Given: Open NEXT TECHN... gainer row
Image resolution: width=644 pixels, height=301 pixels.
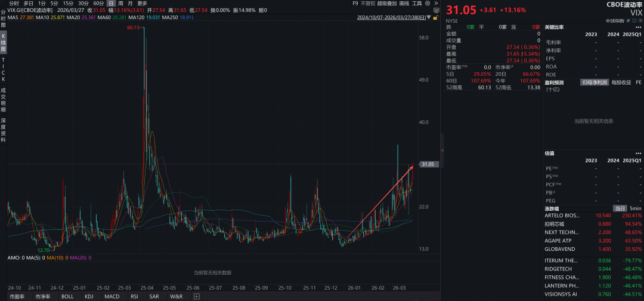Looking at the screenshot, I should 593,232.
